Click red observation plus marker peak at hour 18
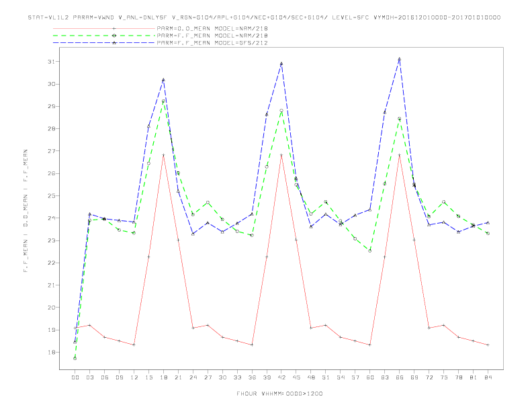 point(163,155)
